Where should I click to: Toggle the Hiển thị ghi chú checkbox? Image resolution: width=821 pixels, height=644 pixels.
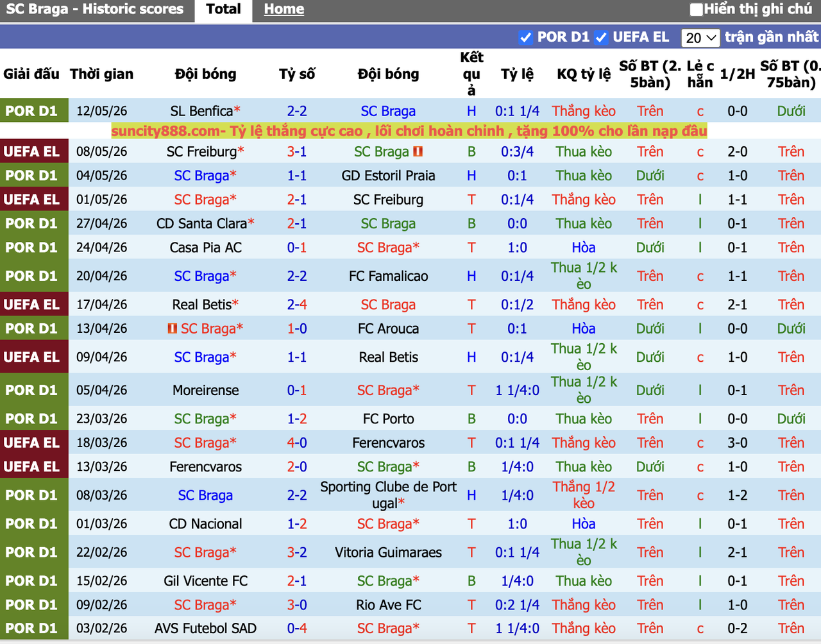697,10
